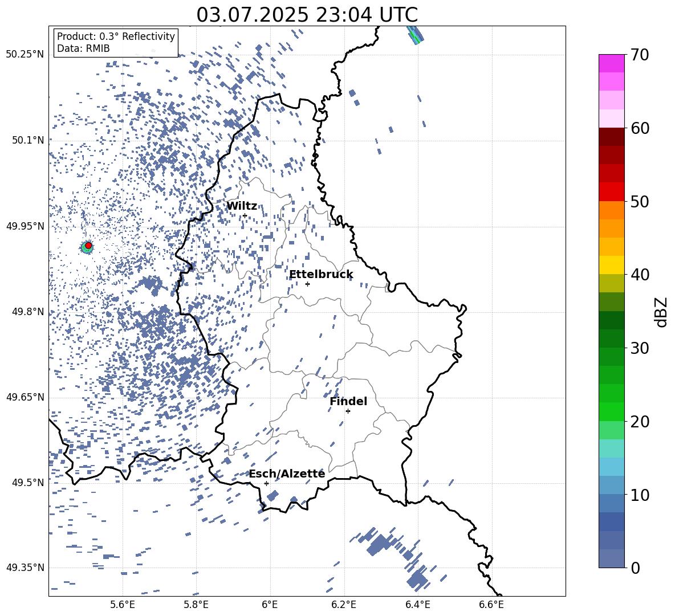675x616 pixels.
Task: Click the 0 dBZ colorbar tick label
Action: [635, 568]
